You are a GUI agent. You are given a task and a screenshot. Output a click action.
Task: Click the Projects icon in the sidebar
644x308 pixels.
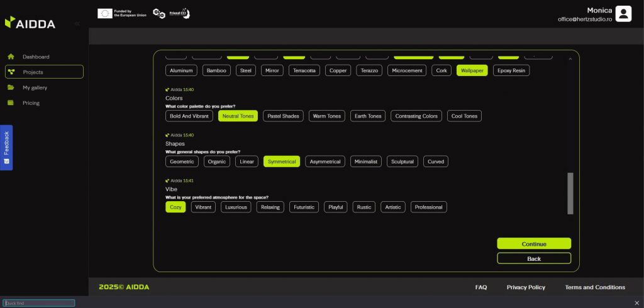(11, 72)
